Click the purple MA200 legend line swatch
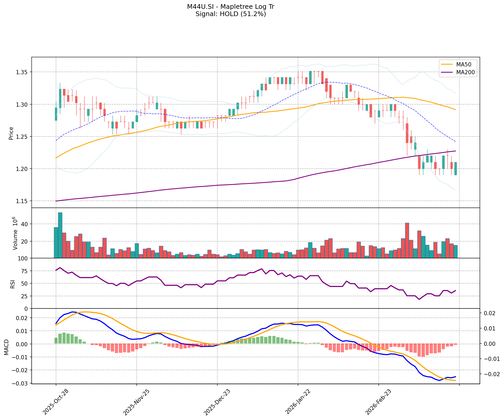Screen dimensions: 504x420 [447, 73]
